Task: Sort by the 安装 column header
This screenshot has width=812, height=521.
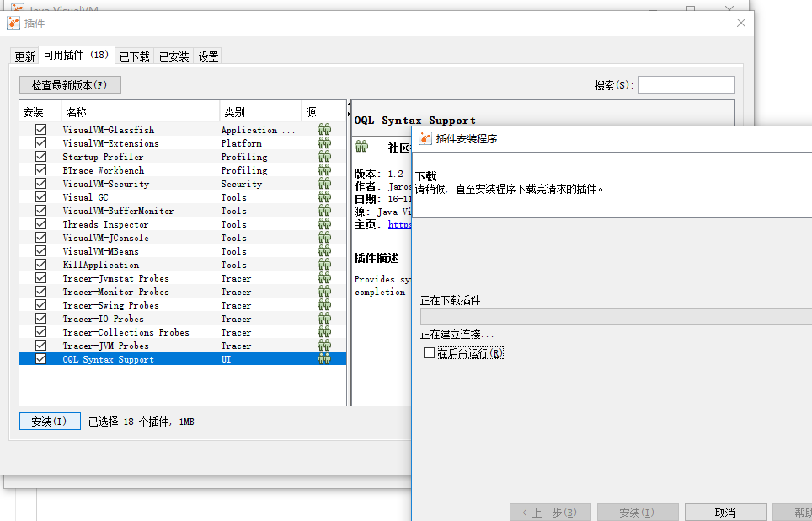Action: tap(40, 112)
